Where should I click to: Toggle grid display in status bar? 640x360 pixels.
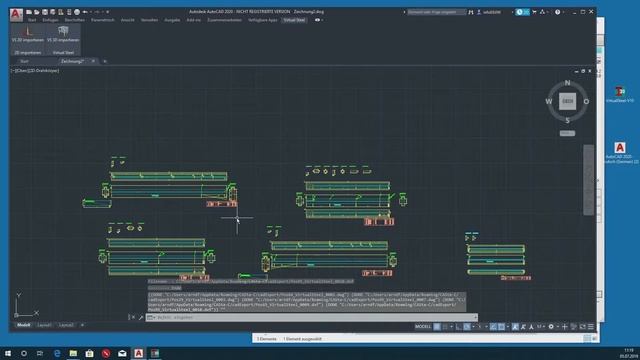tap(437, 327)
